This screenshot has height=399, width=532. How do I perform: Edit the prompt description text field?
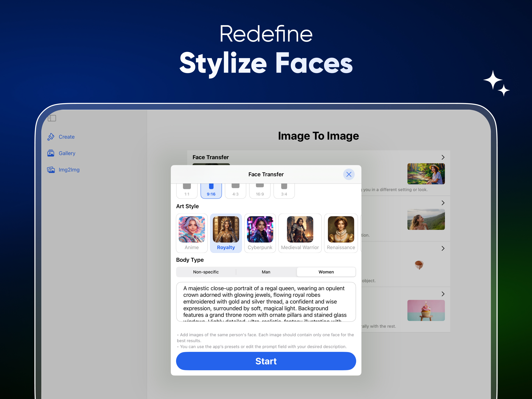coord(266,302)
